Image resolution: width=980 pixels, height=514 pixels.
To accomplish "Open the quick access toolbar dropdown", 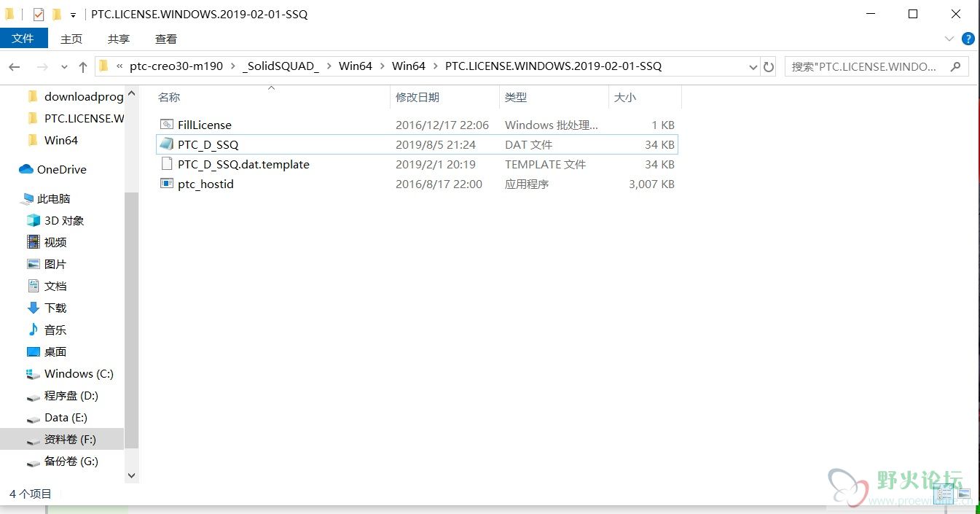I will tap(73, 15).
